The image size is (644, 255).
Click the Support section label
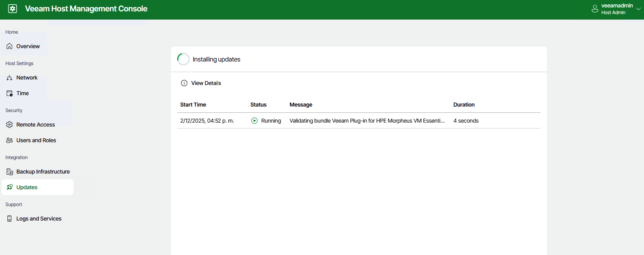pos(14,204)
